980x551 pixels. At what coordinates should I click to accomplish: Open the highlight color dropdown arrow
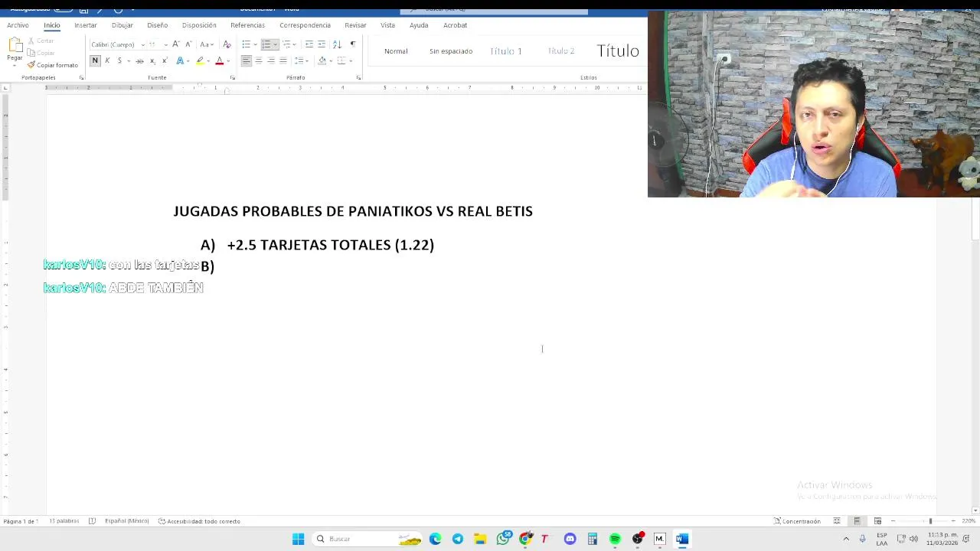click(208, 60)
